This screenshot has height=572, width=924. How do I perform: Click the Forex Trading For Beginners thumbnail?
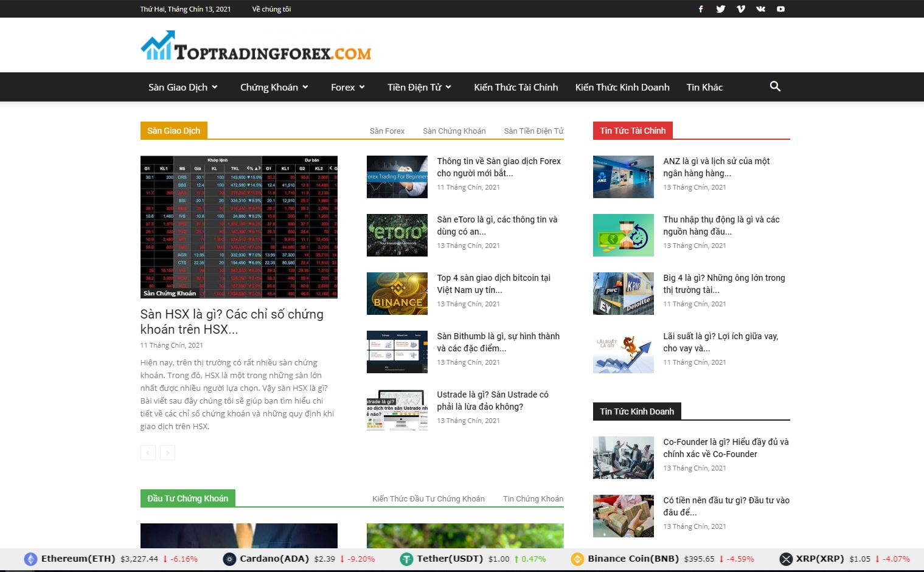coord(397,177)
